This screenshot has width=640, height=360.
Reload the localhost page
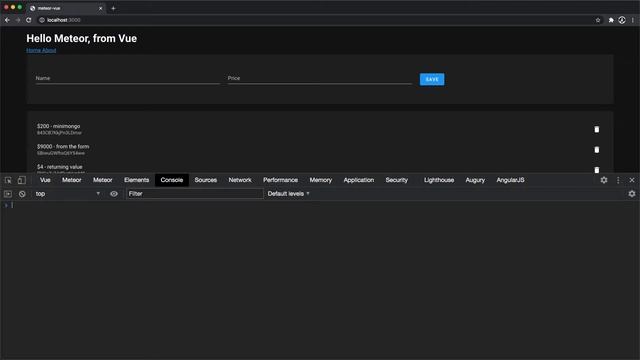29,20
